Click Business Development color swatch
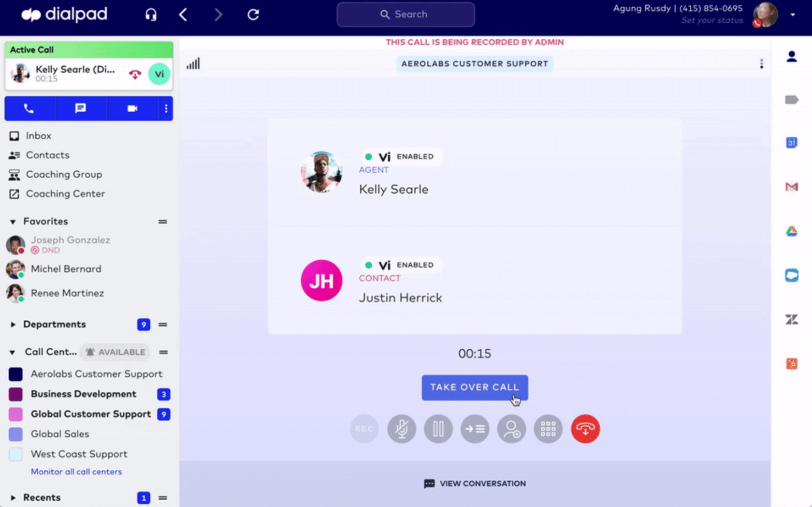 (x=15, y=394)
